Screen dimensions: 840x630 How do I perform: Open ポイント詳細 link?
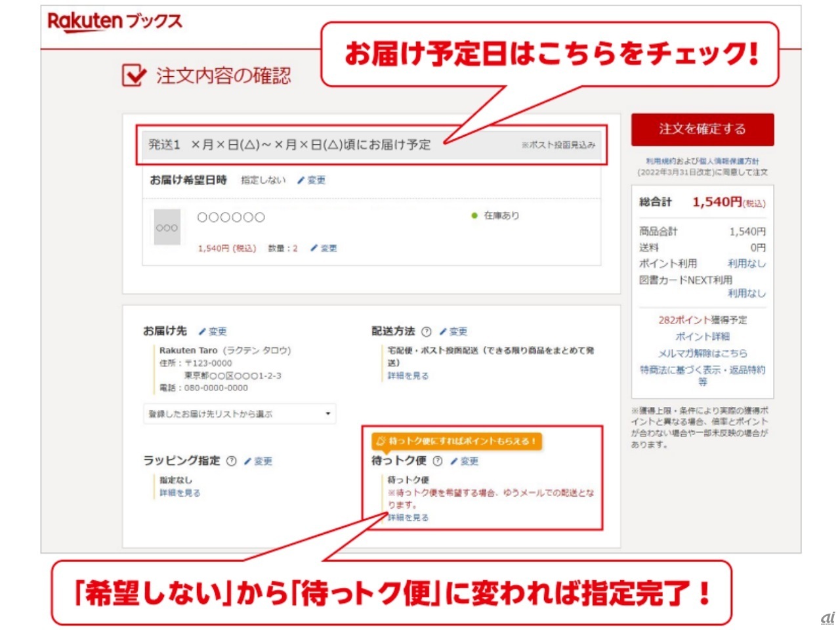pyautogui.click(x=703, y=337)
